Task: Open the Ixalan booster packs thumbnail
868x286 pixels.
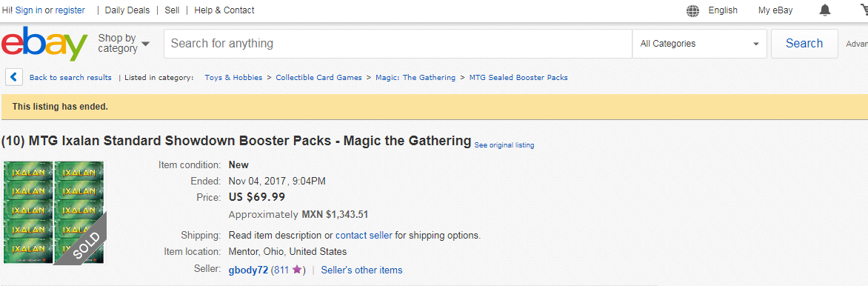Action: (54, 213)
